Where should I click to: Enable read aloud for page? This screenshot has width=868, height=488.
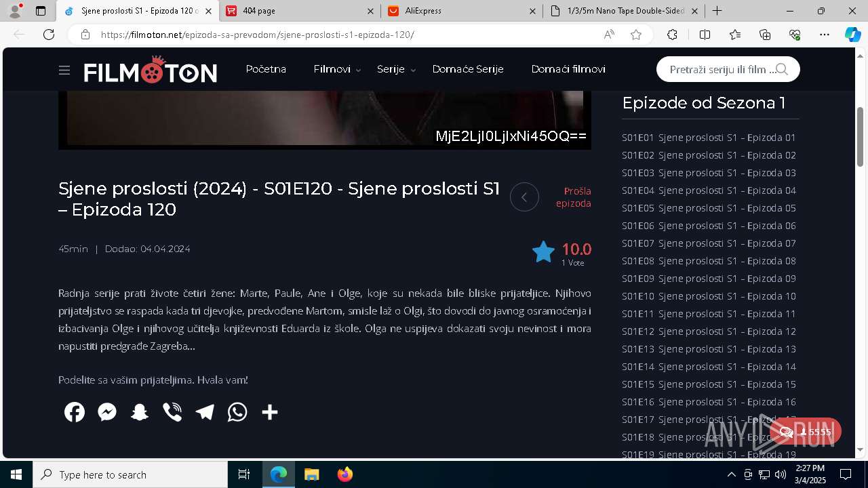(x=609, y=35)
